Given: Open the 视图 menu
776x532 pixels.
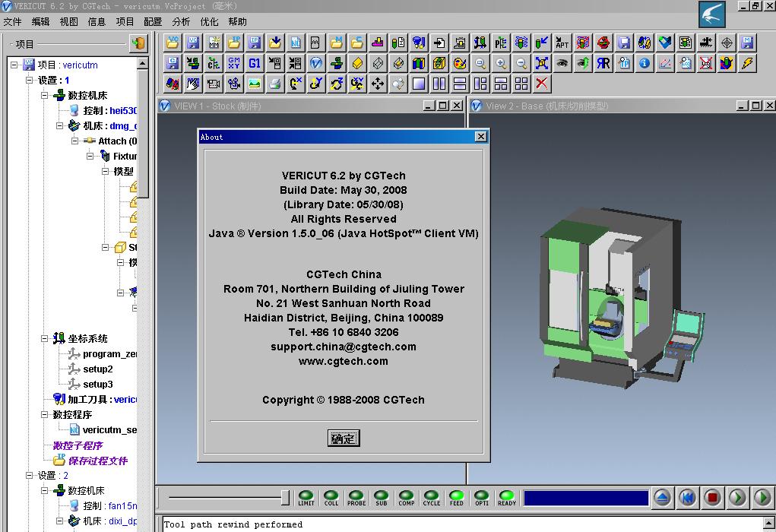Looking at the screenshot, I should [x=69, y=22].
